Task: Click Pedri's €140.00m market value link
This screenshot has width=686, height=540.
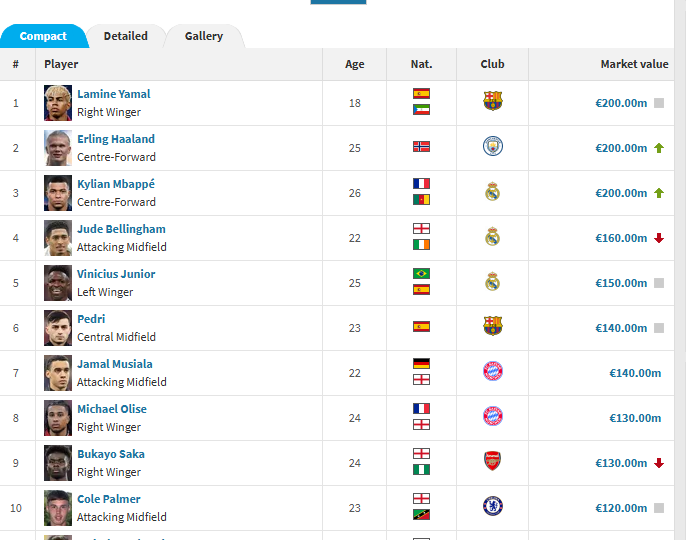Action: point(621,328)
